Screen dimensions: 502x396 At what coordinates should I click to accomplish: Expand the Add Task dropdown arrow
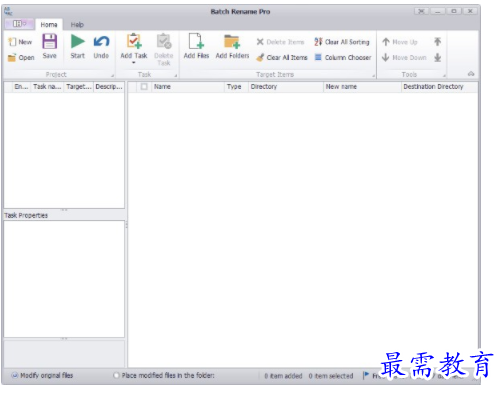tap(134, 63)
